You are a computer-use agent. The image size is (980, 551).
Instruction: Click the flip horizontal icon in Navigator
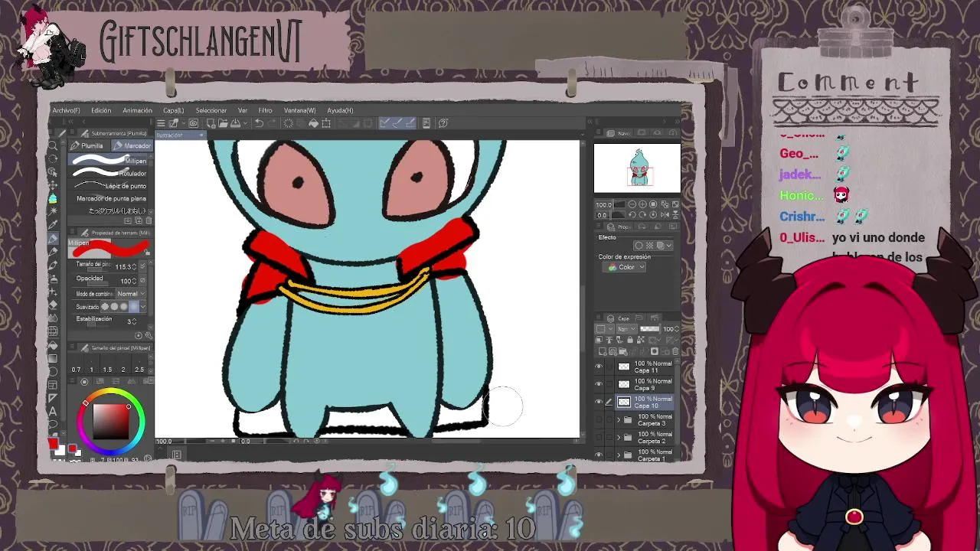(x=665, y=215)
